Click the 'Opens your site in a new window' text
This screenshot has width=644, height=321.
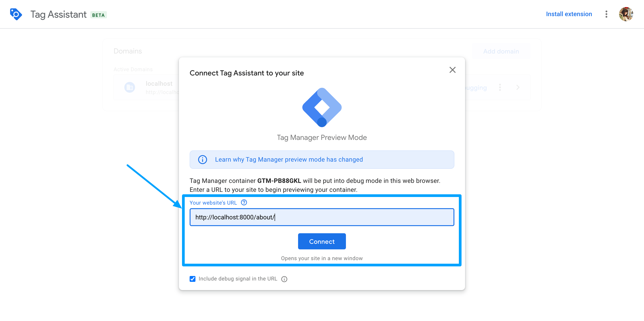322,258
